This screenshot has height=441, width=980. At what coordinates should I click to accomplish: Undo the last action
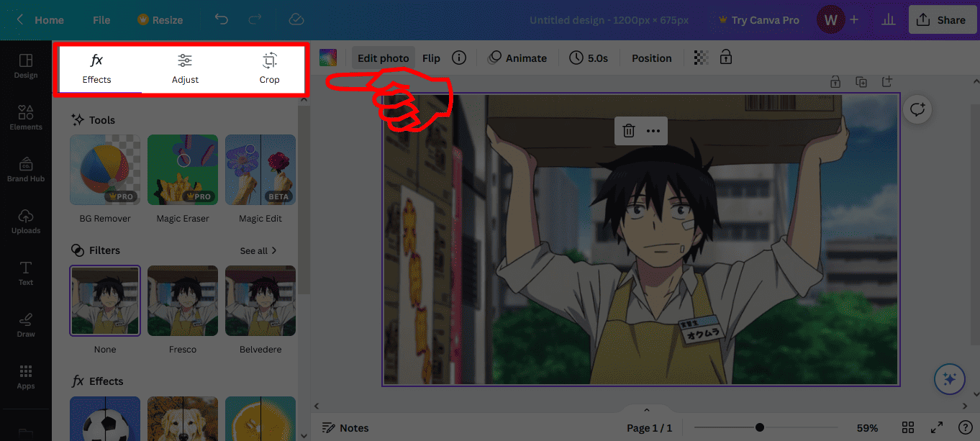tap(221, 20)
